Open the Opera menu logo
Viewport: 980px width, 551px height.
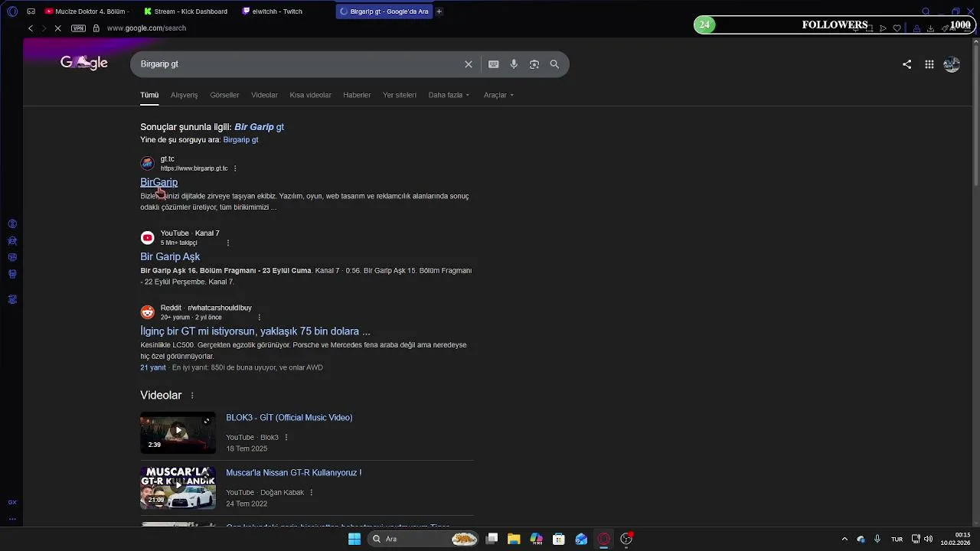tap(12, 11)
